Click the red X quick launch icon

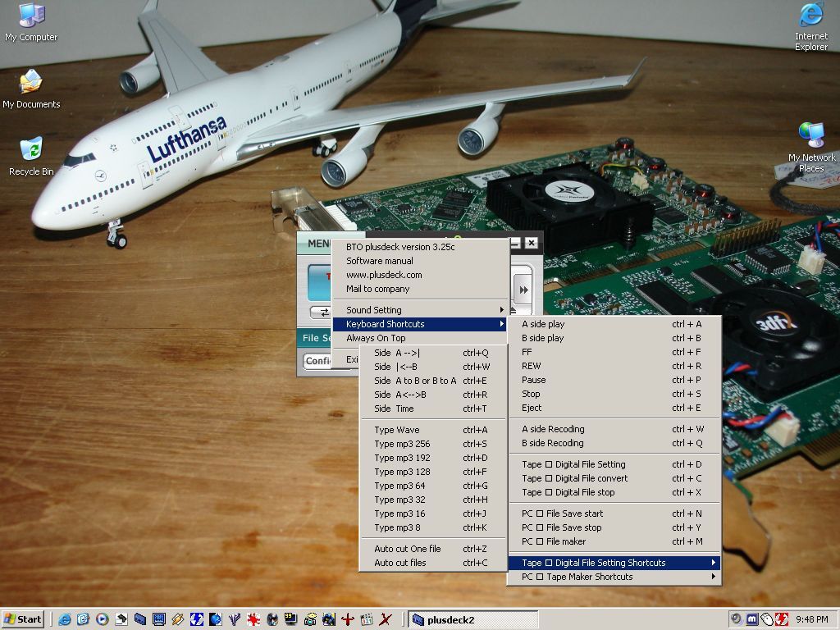386,619
